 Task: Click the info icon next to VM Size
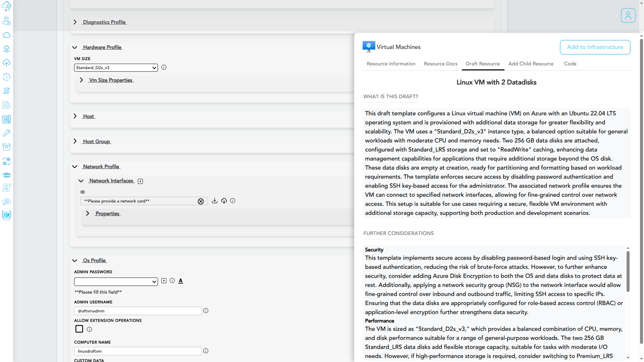coord(164,67)
